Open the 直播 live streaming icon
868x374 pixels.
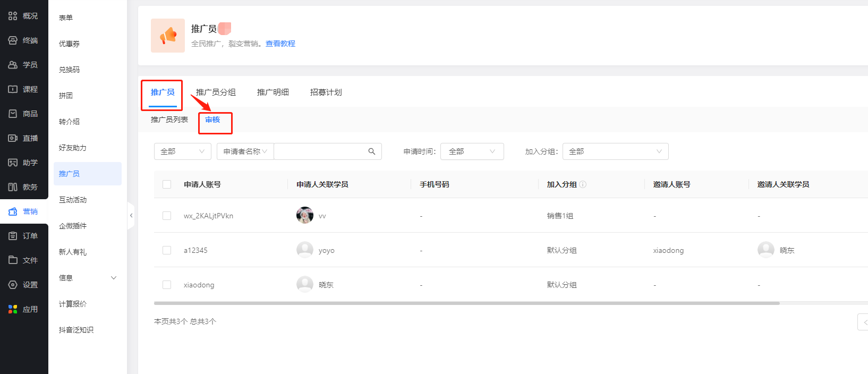pos(13,138)
